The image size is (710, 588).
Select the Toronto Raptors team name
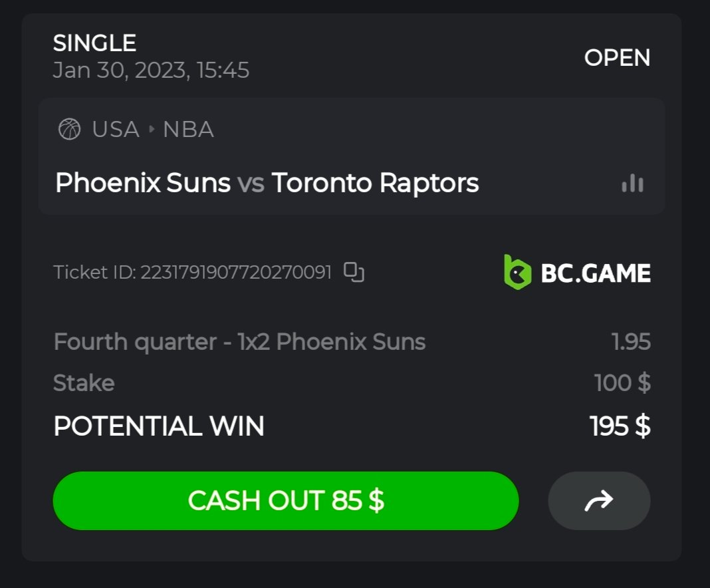pos(376,183)
